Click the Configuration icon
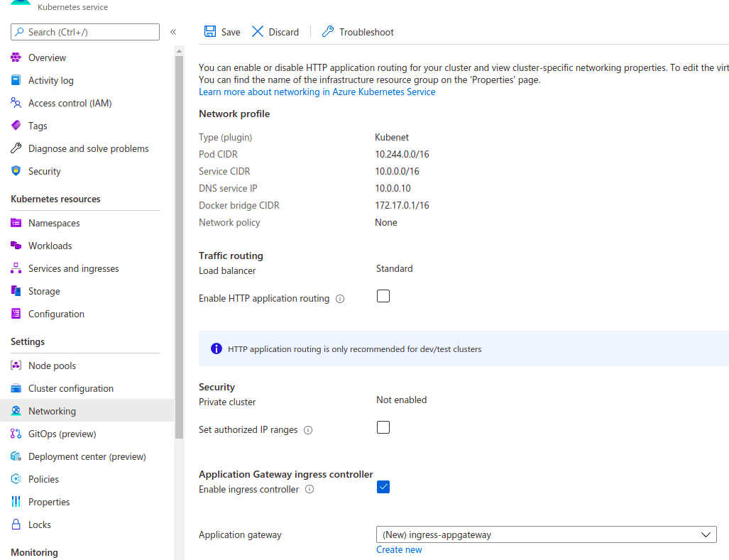729x560 pixels. point(16,314)
